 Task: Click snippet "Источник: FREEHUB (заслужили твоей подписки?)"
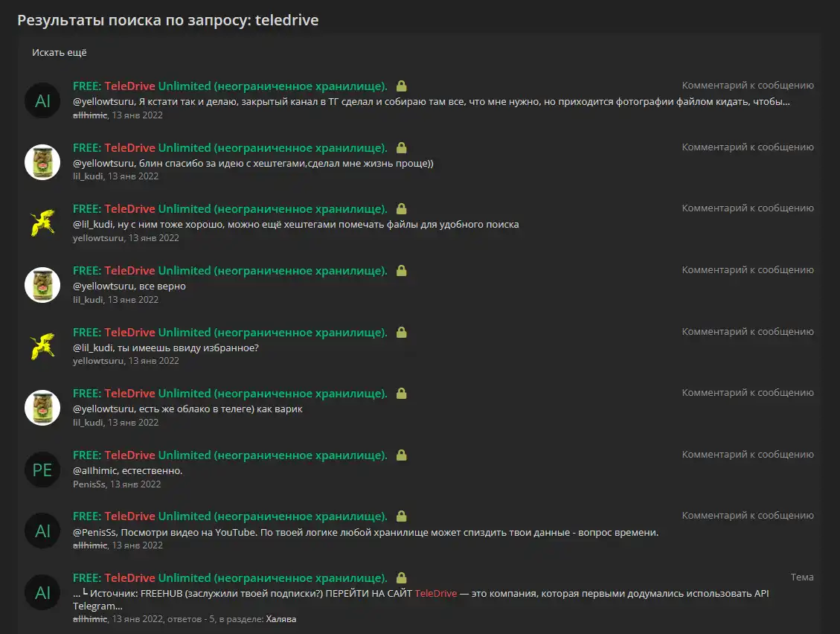420,599
